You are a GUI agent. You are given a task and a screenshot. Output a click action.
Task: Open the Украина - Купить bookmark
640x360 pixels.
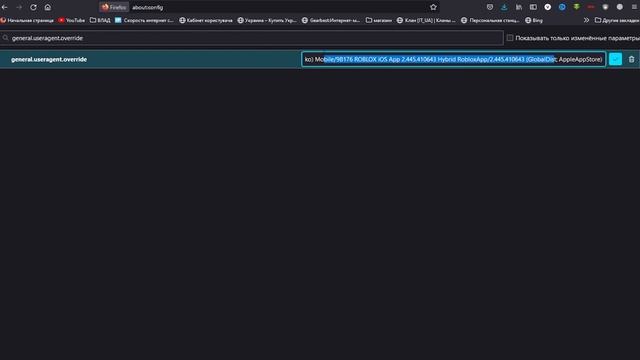[x=267, y=20]
